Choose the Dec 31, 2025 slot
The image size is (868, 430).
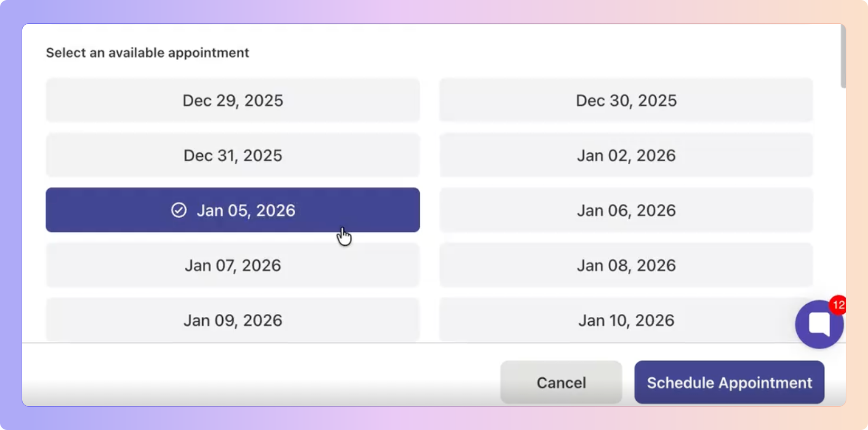point(232,155)
